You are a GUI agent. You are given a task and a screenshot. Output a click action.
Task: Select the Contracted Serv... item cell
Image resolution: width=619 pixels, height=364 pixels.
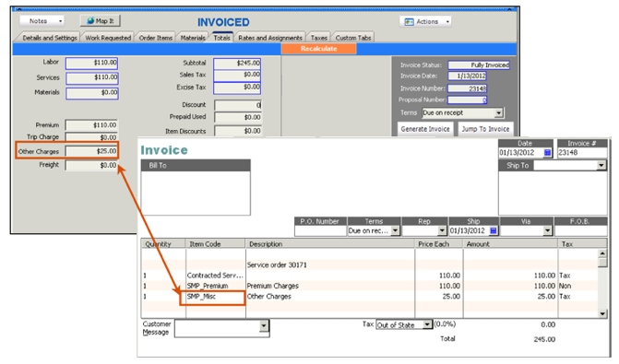click(x=215, y=276)
